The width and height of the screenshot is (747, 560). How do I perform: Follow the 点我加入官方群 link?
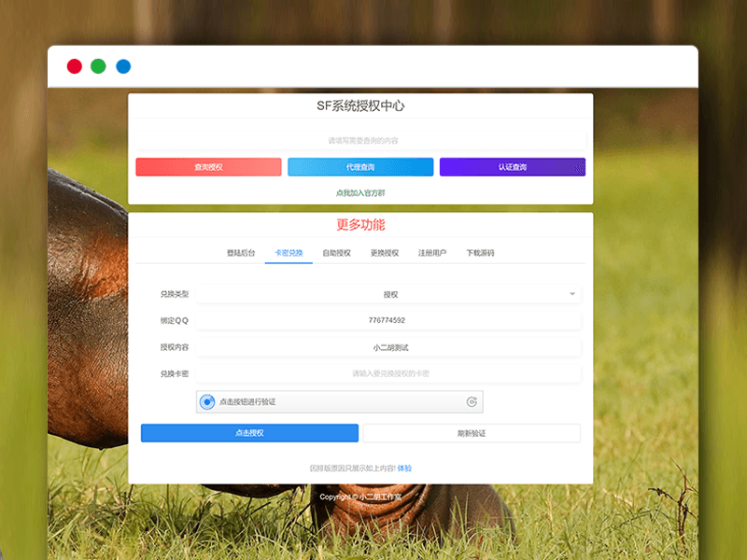(x=360, y=193)
